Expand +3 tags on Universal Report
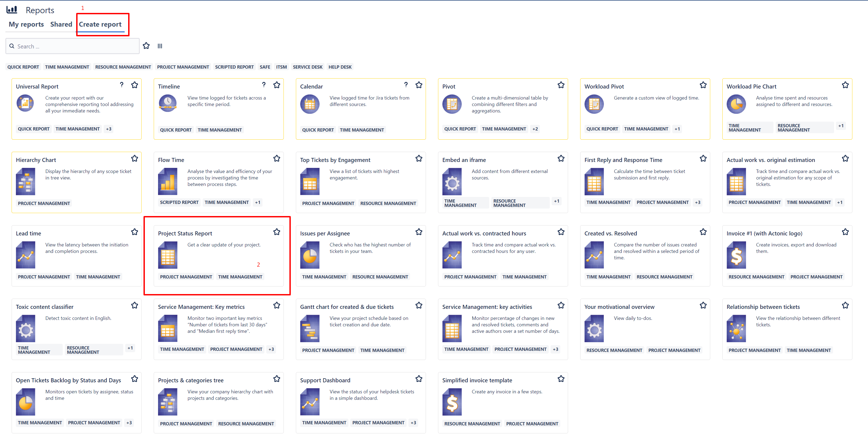Viewport: 868px width, 438px height. 108,129
